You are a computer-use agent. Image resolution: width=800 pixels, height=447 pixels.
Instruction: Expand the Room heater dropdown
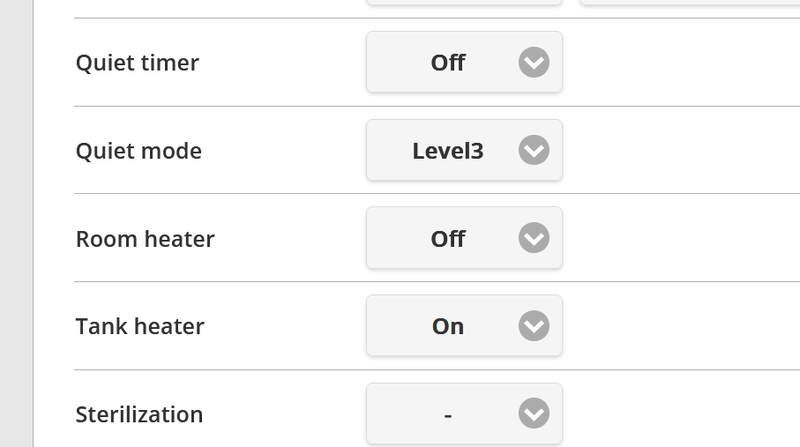click(464, 239)
